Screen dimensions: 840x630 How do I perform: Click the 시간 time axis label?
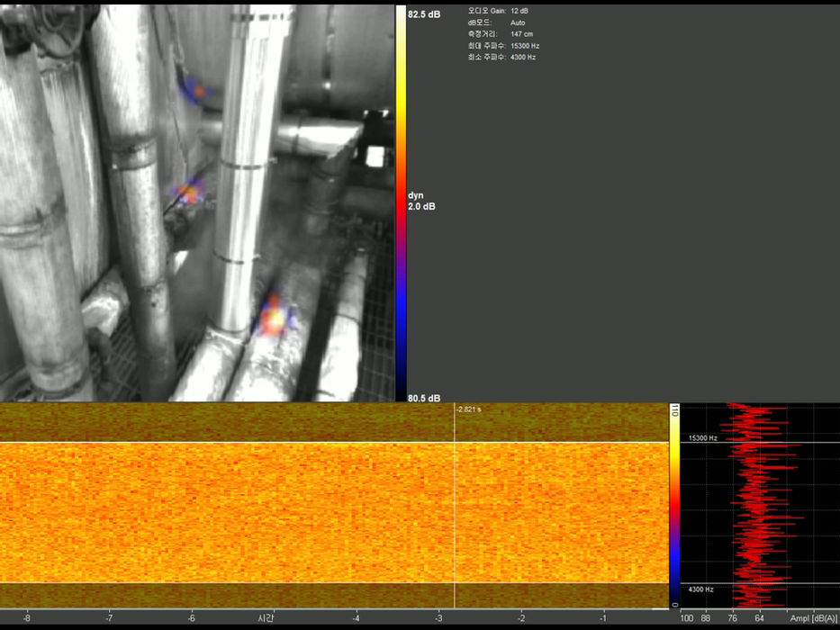[266, 618]
